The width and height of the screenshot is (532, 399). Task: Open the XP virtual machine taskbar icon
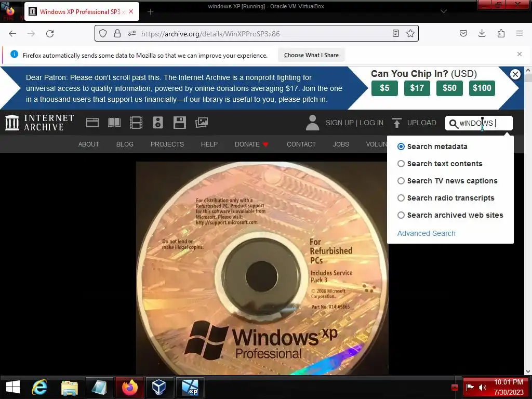(x=190, y=387)
